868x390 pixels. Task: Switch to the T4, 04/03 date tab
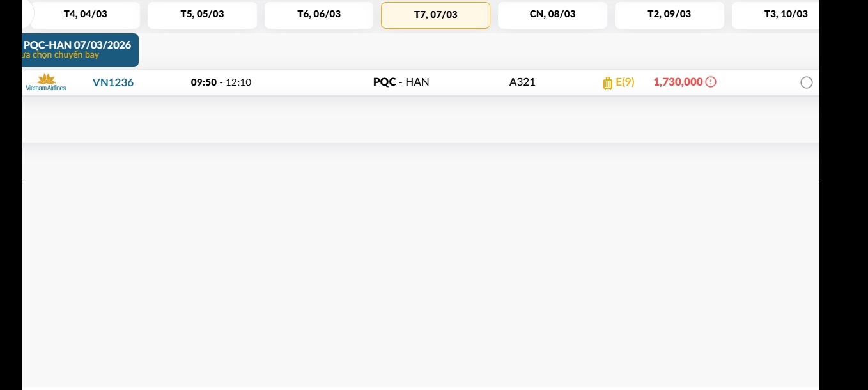pos(86,15)
